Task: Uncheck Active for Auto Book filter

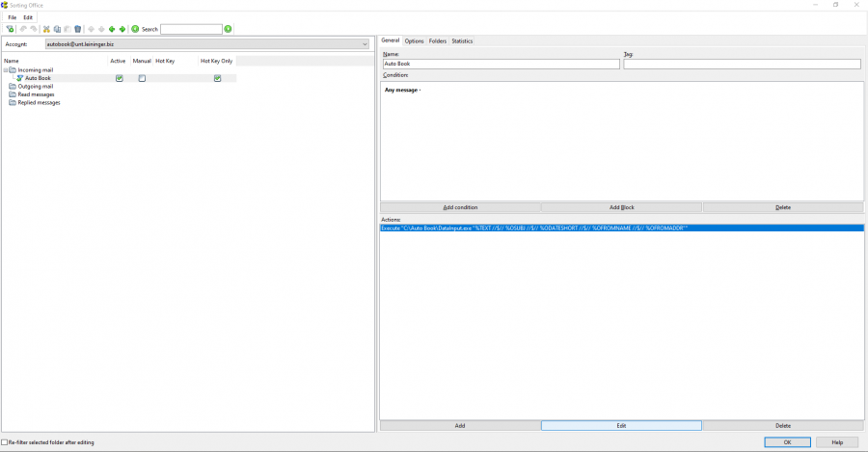Action: pyautogui.click(x=119, y=78)
